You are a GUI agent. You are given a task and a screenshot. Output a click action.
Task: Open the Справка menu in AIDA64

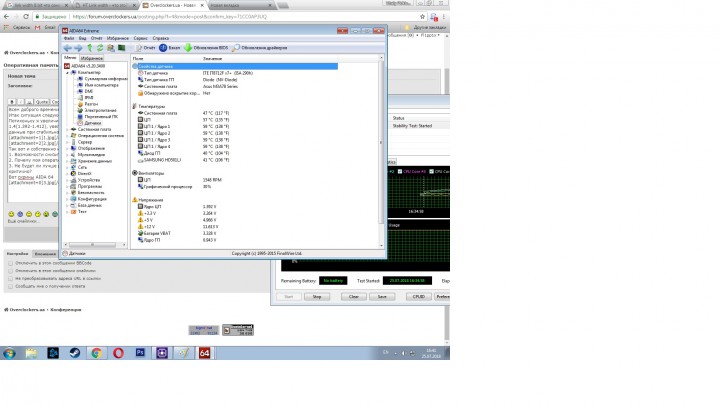tap(161, 39)
